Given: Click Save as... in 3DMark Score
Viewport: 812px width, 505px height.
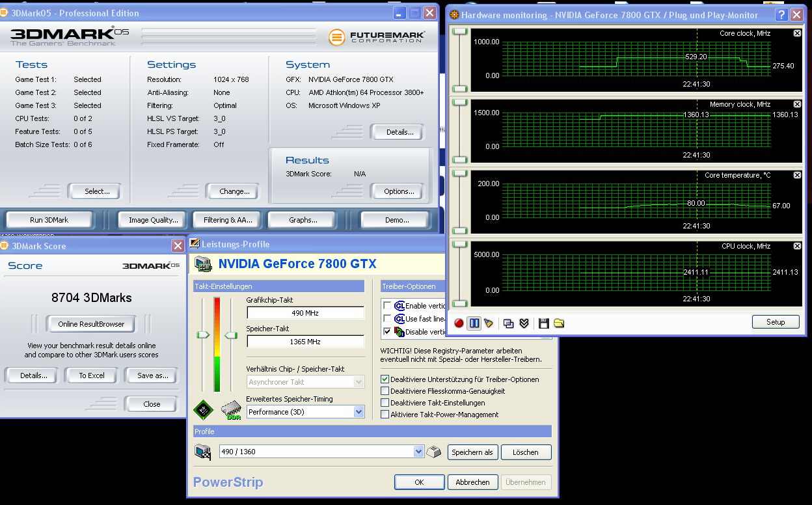Looking at the screenshot, I should coord(152,375).
